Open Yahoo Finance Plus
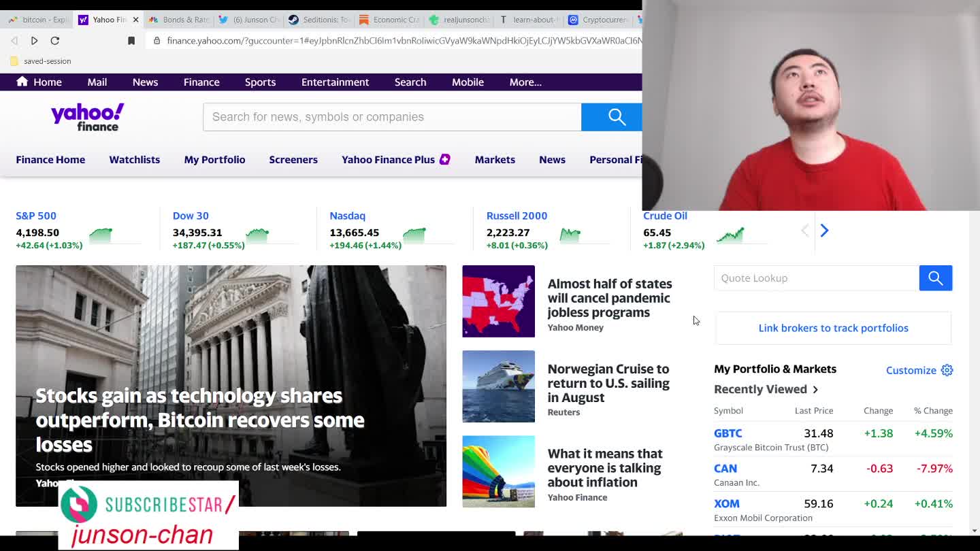Image resolution: width=980 pixels, height=551 pixels. pyautogui.click(x=388, y=160)
